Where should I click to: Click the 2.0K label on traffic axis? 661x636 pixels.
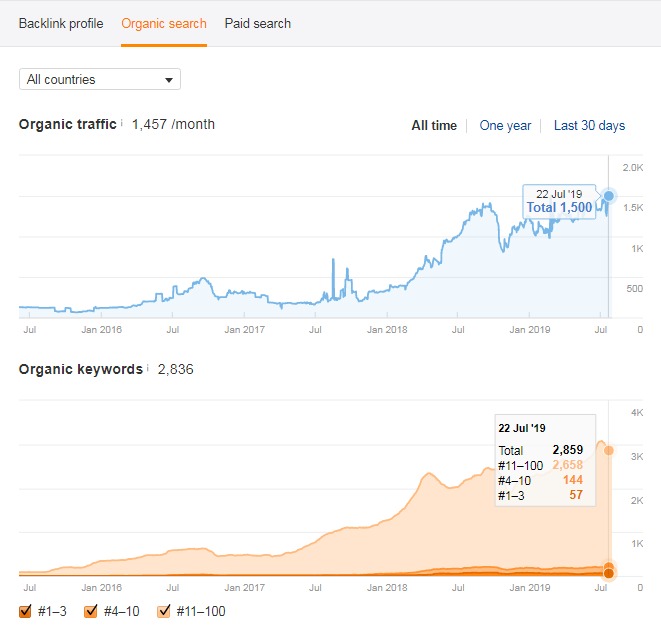(x=633, y=168)
